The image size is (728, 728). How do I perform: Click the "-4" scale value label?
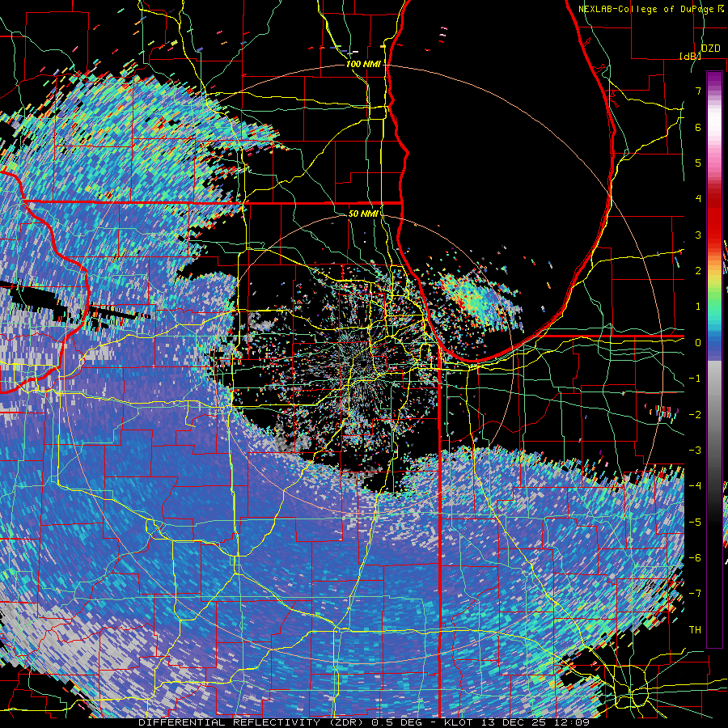695,486
